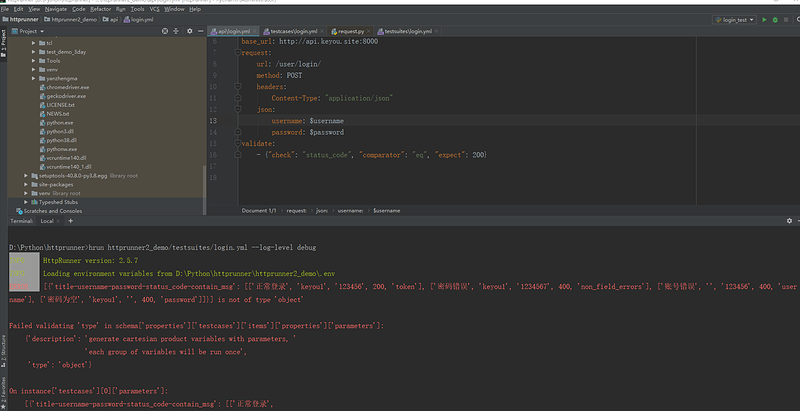Close the testsuites\login.yml tab
Viewport: 800px width, 411px height.
[x=436, y=32]
